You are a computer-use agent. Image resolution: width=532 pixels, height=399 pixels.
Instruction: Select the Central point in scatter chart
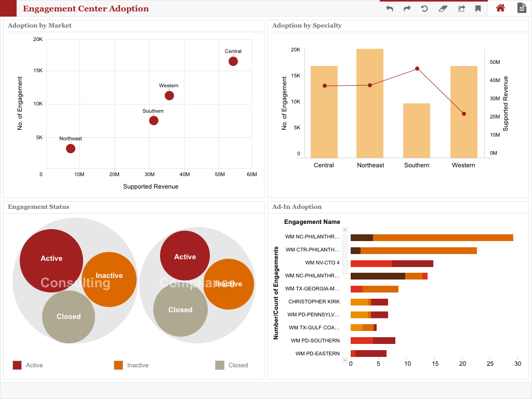pyautogui.click(x=233, y=61)
